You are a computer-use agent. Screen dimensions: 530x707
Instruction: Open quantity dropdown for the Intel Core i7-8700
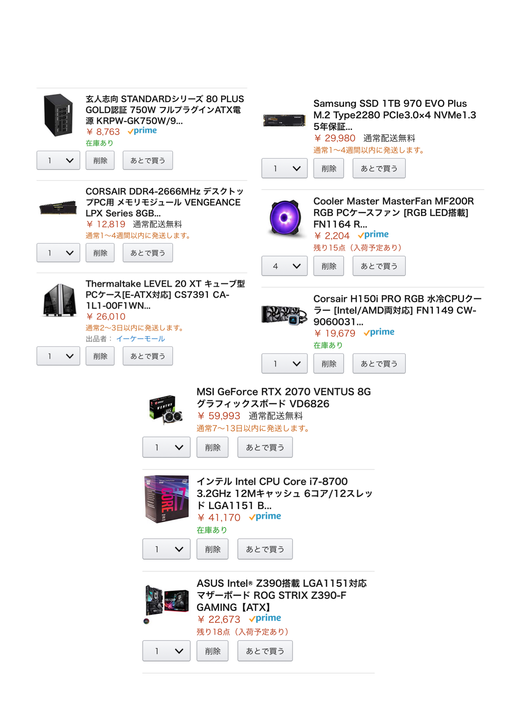pos(166,549)
